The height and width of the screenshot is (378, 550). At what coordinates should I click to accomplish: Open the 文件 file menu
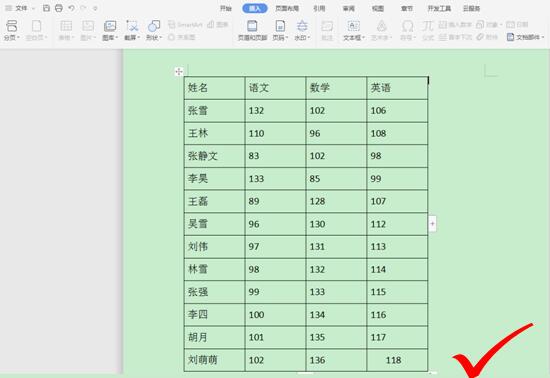[x=21, y=8]
